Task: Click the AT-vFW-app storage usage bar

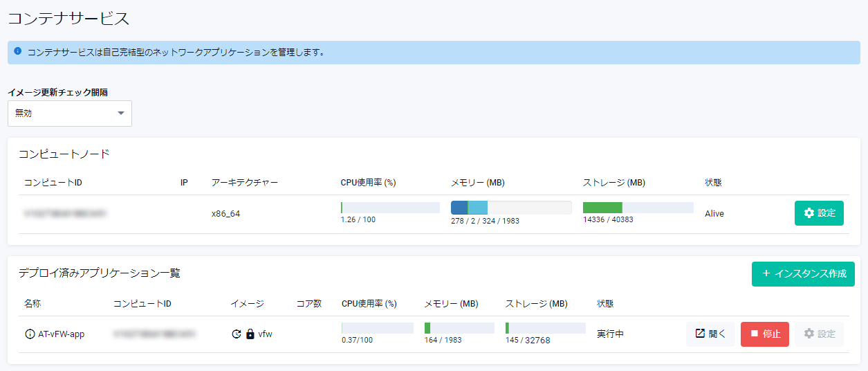Action: tap(545, 328)
